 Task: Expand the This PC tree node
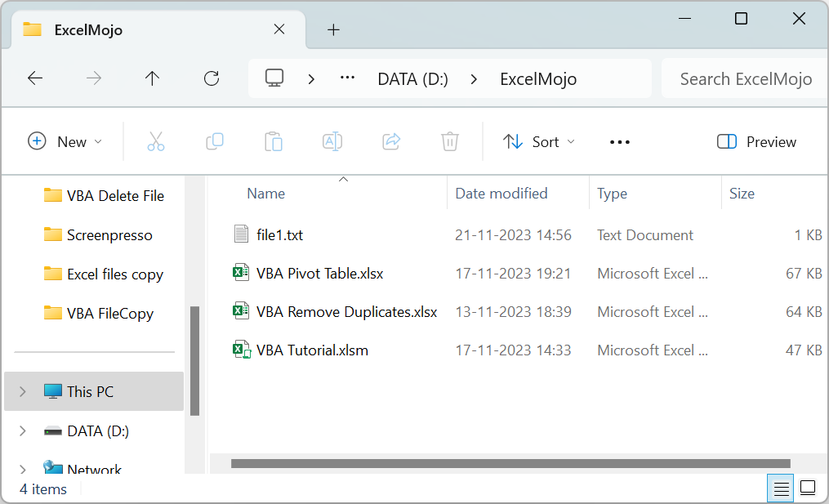coord(23,391)
